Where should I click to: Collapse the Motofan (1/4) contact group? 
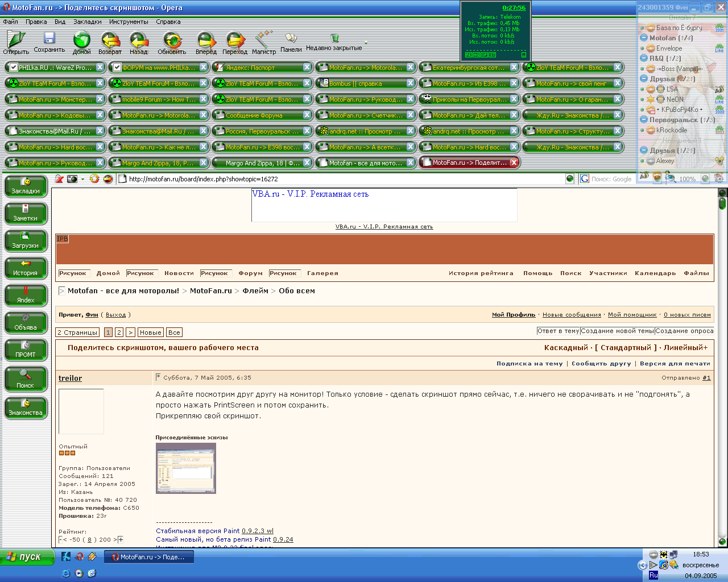pos(644,38)
